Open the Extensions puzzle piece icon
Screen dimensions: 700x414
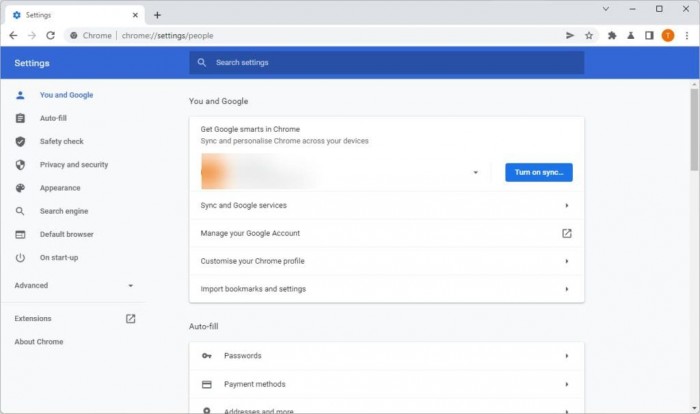click(x=612, y=35)
